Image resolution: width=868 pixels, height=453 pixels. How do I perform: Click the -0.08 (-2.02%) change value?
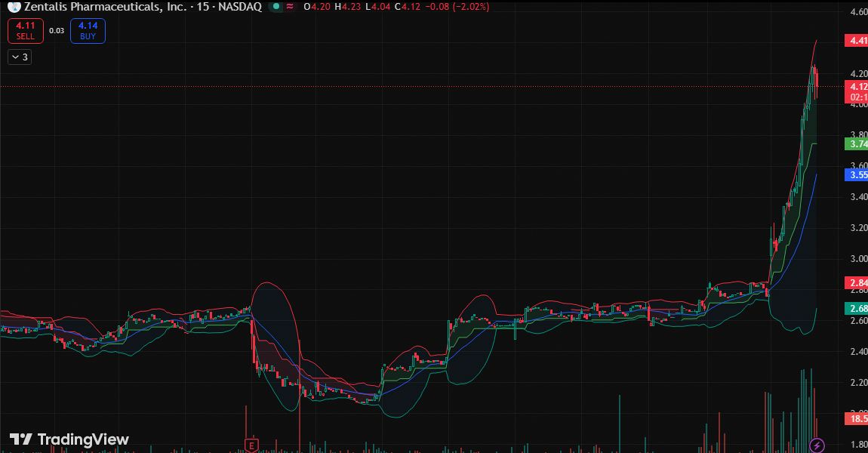tap(457, 7)
